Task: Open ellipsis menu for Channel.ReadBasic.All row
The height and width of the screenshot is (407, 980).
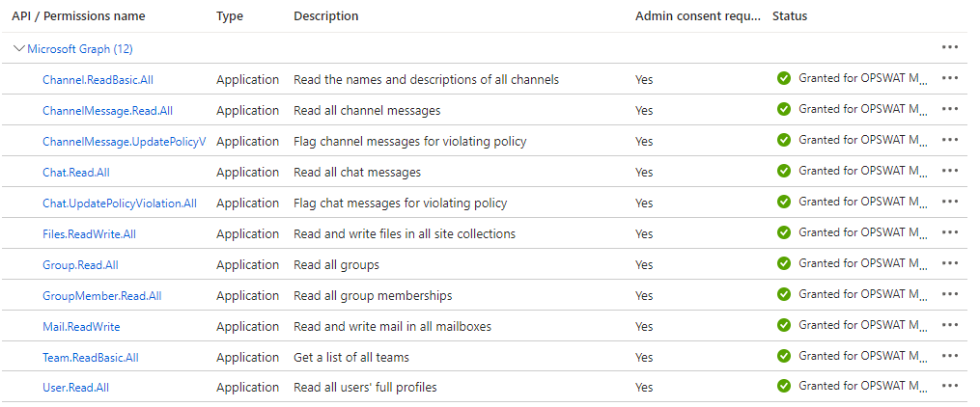Action: tap(949, 78)
